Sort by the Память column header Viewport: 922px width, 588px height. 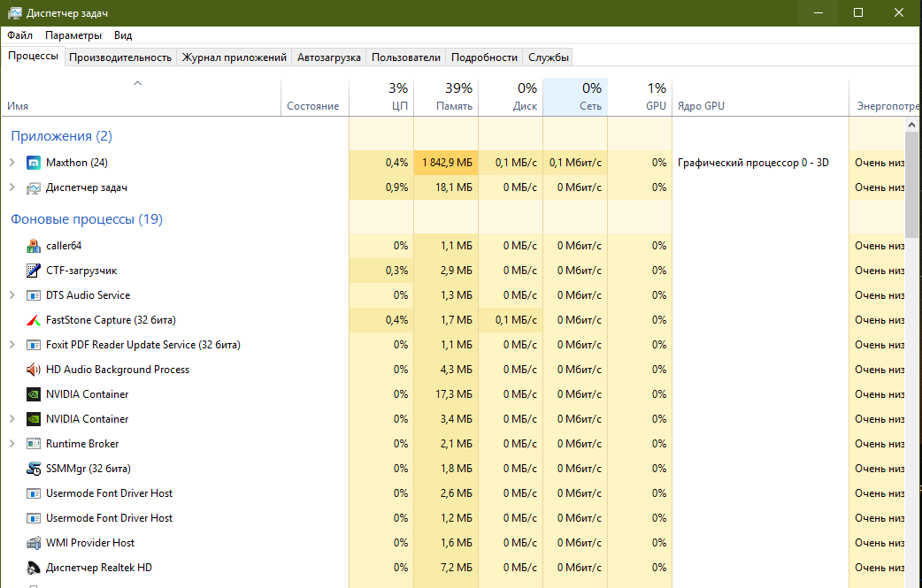click(x=446, y=97)
